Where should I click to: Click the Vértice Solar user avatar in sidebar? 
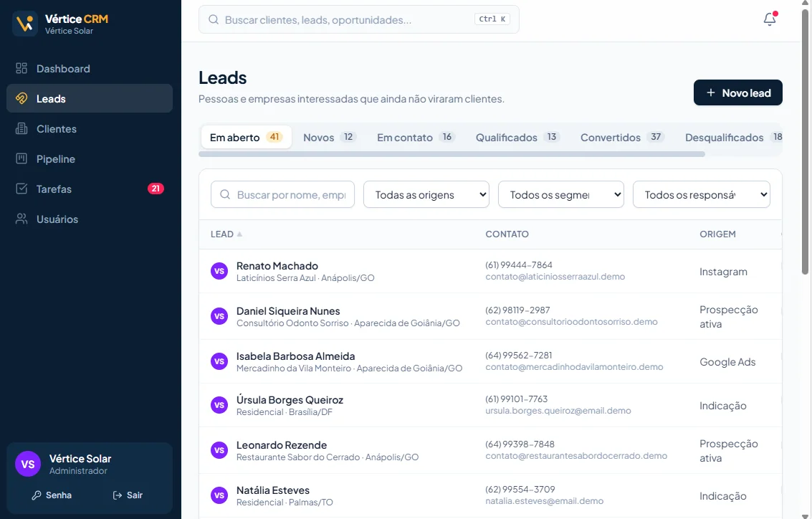(28, 464)
